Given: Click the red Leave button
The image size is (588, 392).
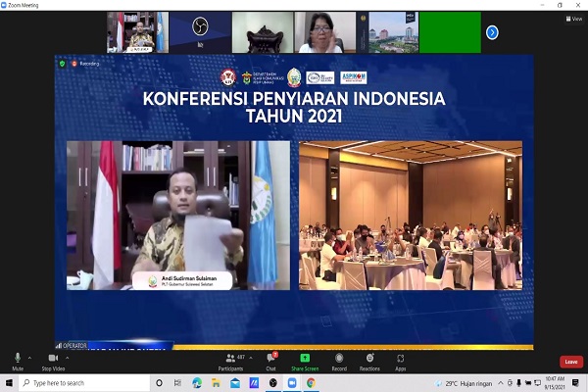Looking at the screenshot, I should 570,362.
